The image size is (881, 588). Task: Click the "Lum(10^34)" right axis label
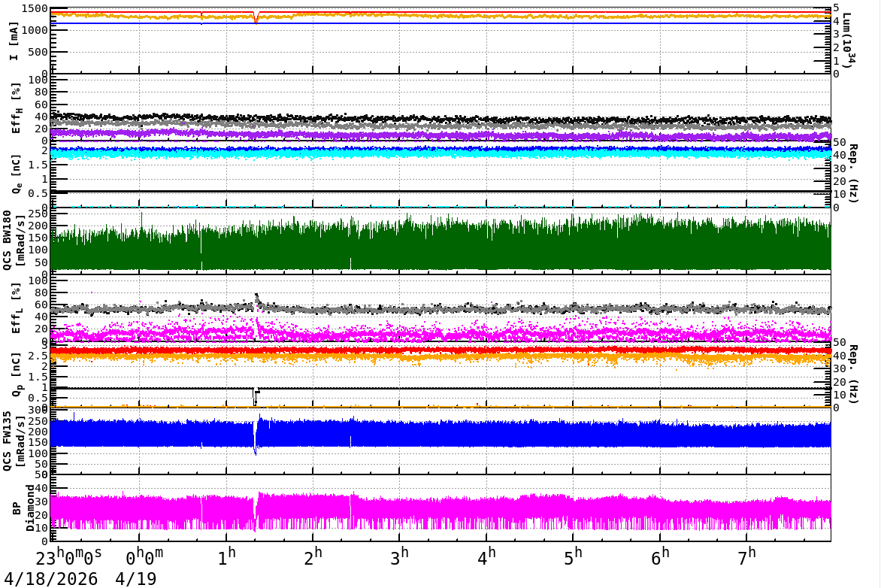pos(849,41)
